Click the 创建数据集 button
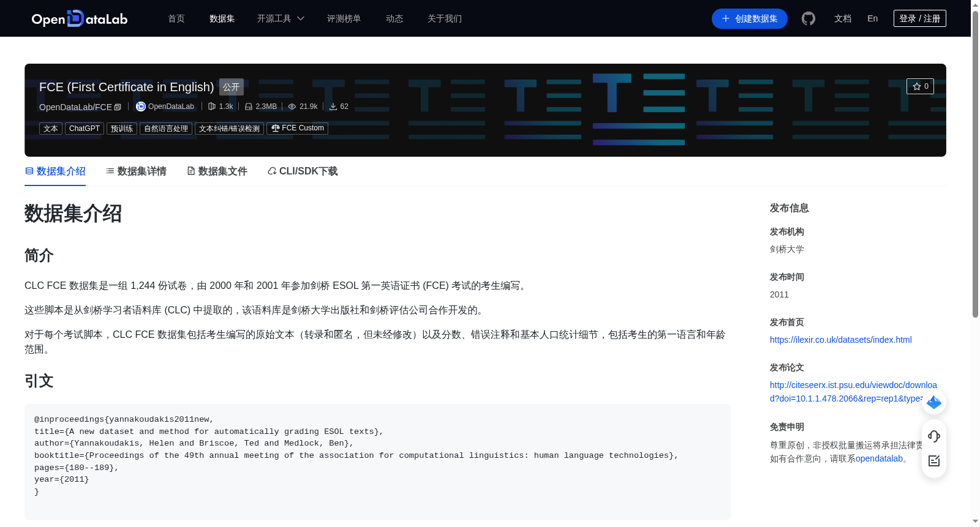 (x=749, y=18)
